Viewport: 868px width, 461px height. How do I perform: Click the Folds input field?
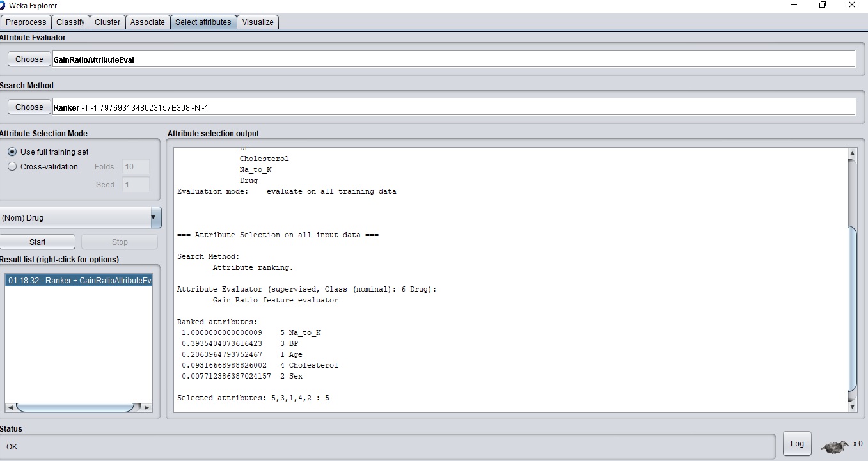(x=136, y=167)
